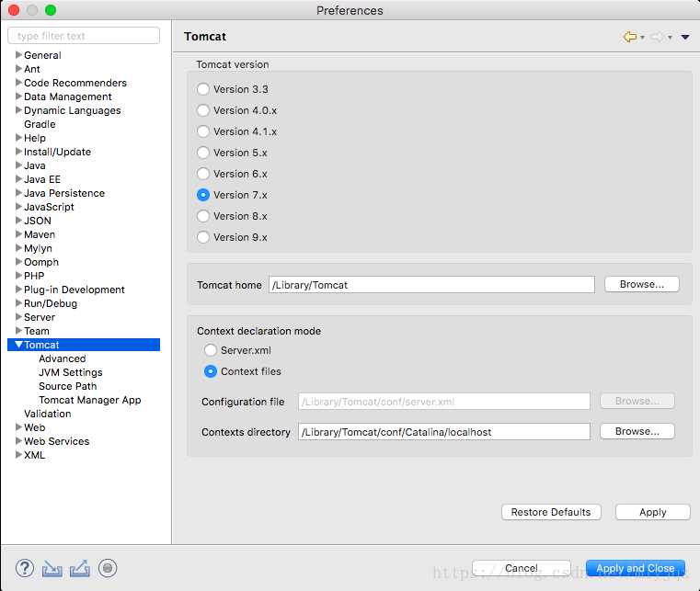Viewport: 700px width, 591px height.
Task: Expand the Java preferences node
Action: tap(18, 165)
